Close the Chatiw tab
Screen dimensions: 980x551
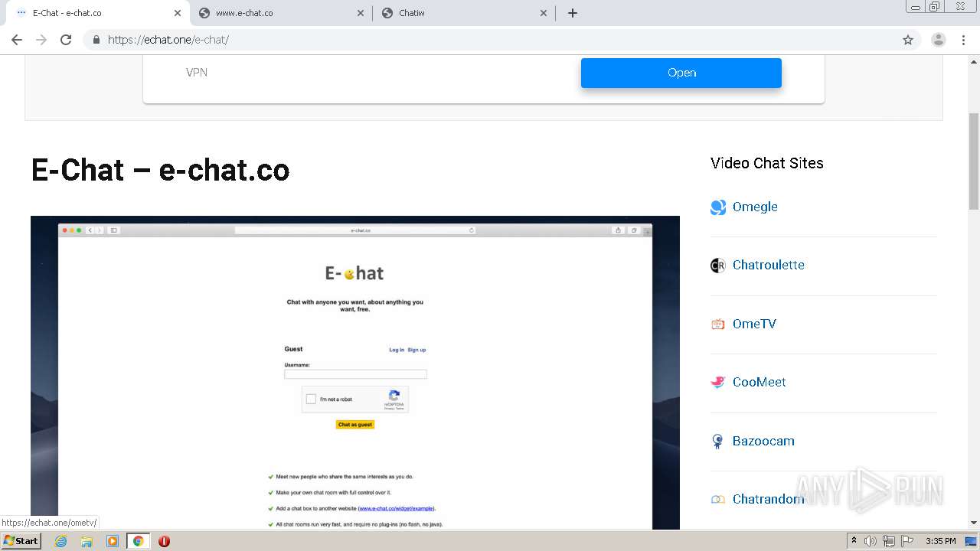(544, 13)
